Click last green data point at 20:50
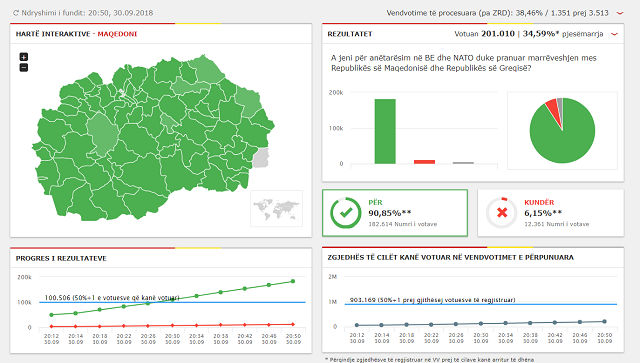Screen dimensions: 640x363 [293, 281]
